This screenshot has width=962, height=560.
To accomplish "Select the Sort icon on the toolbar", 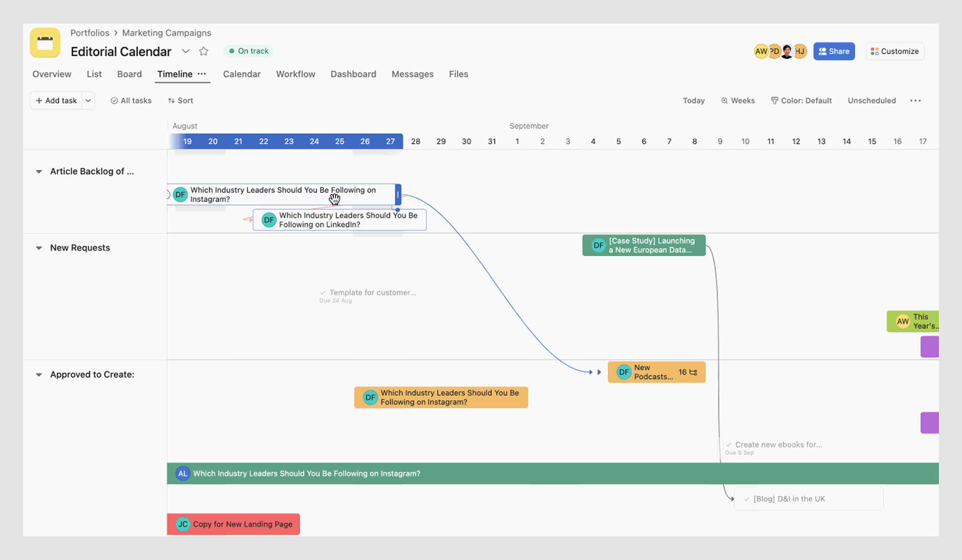I will [171, 101].
